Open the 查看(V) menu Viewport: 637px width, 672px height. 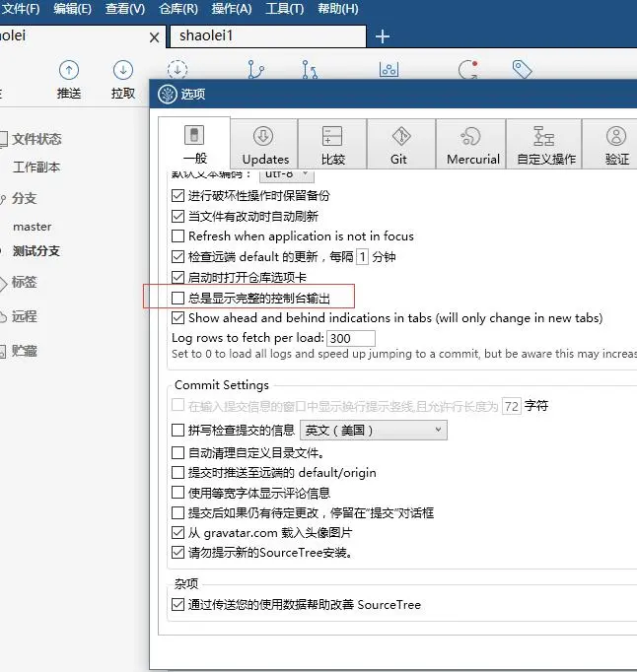tap(125, 9)
